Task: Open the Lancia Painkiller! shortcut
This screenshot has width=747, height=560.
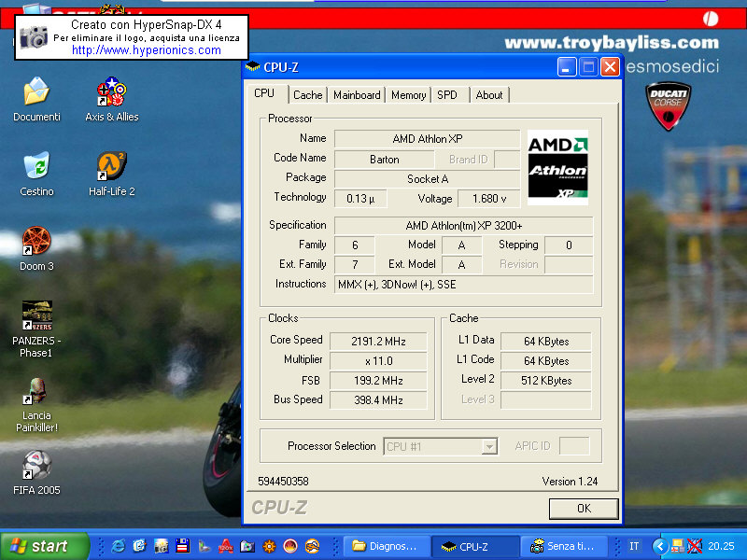Action: coord(36,392)
